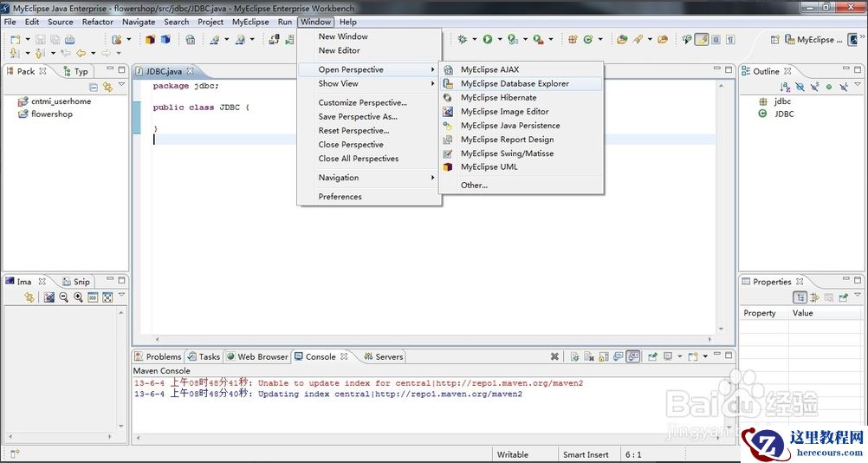
Task: Clear the console with the X icon
Action: click(554, 356)
